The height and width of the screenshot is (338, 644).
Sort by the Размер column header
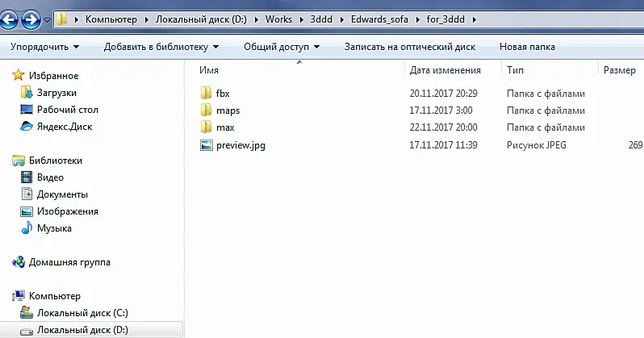click(x=621, y=70)
